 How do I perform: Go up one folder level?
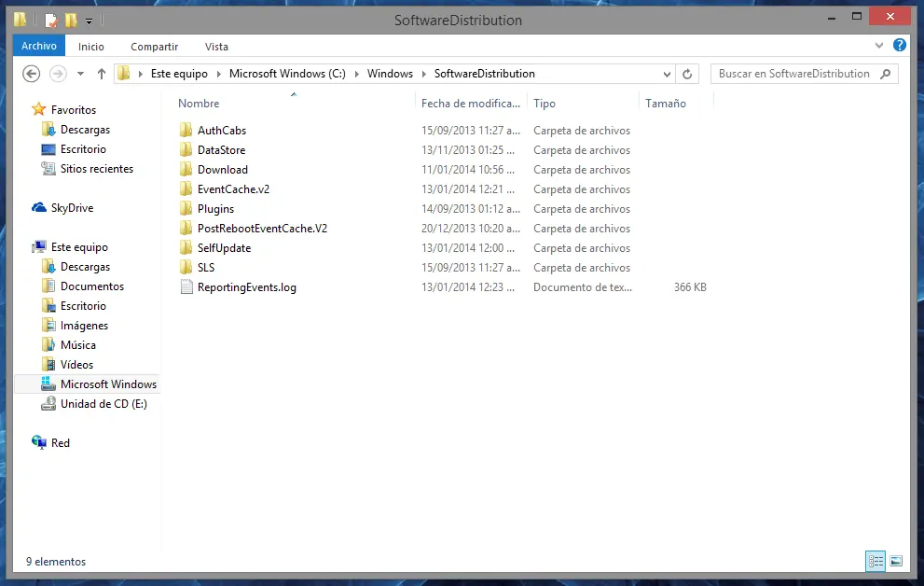[x=102, y=74]
